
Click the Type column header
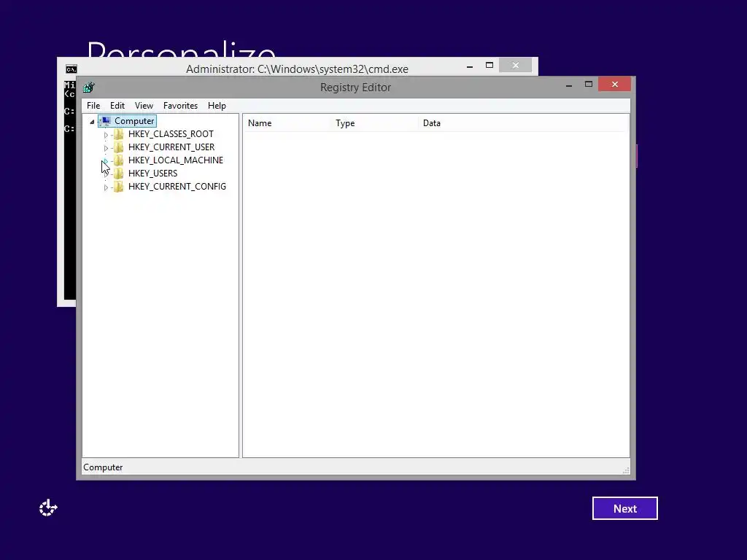(376, 123)
